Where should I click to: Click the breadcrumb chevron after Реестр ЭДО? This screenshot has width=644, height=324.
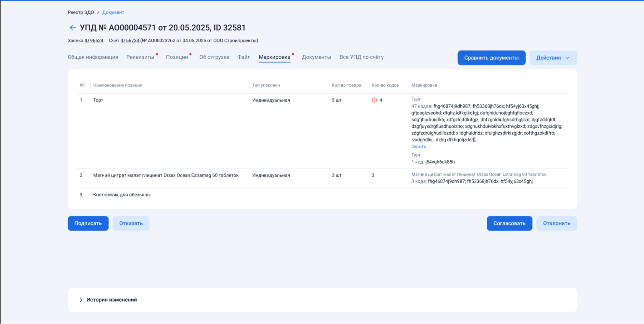(x=98, y=12)
